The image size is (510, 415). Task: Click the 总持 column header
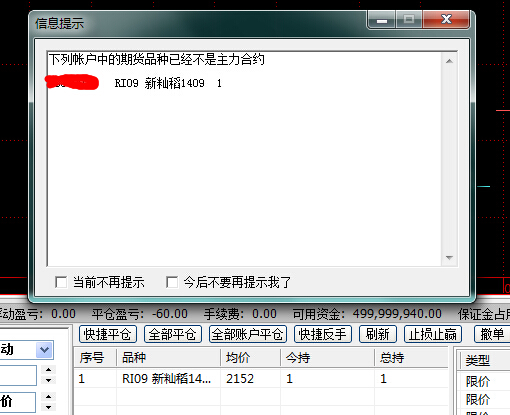point(411,358)
